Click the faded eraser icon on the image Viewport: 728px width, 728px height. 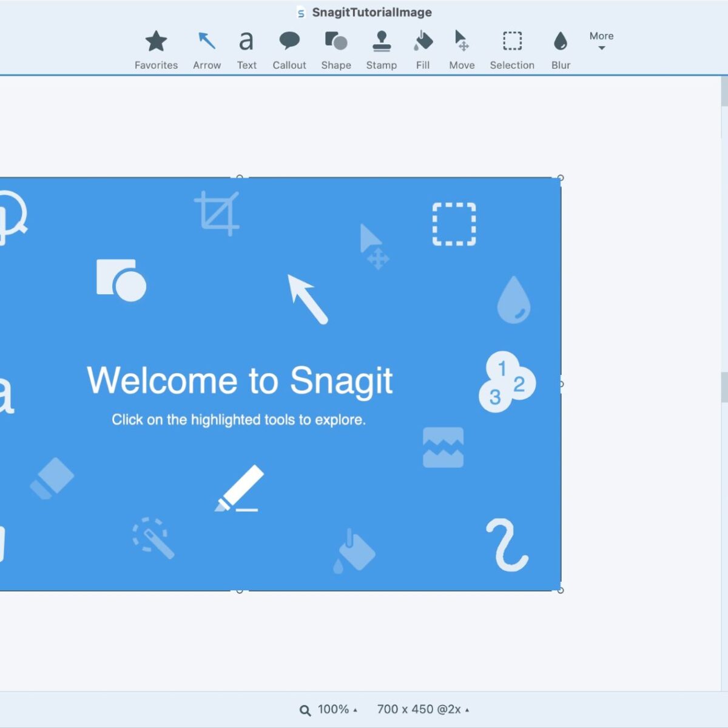click(x=52, y=479)
